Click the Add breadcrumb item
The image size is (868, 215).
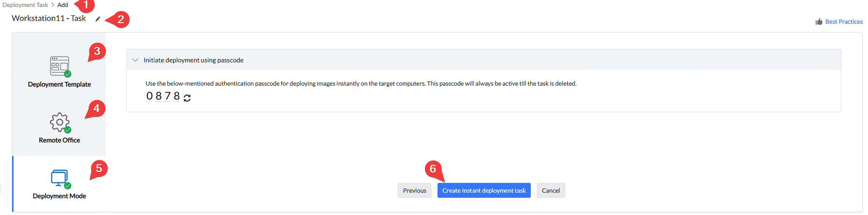tap(62, 5)
